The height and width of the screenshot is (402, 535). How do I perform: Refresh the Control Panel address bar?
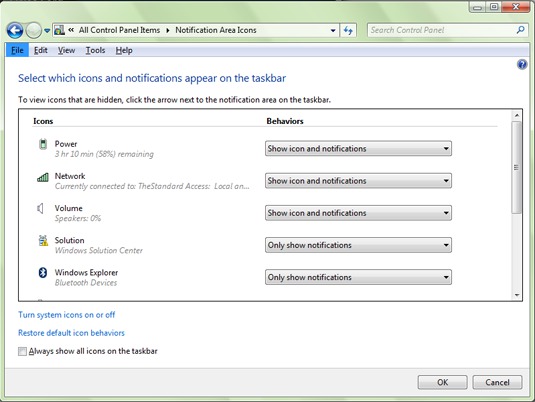click(348, 30)
